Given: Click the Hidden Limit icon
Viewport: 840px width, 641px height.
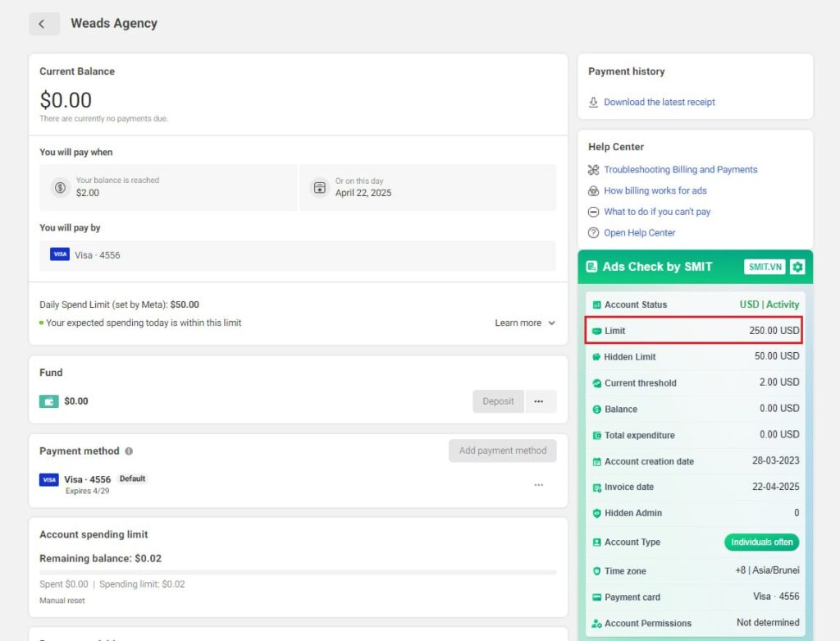Looking at the screenshot, I should pyautogui.click(x=597, y=357).
